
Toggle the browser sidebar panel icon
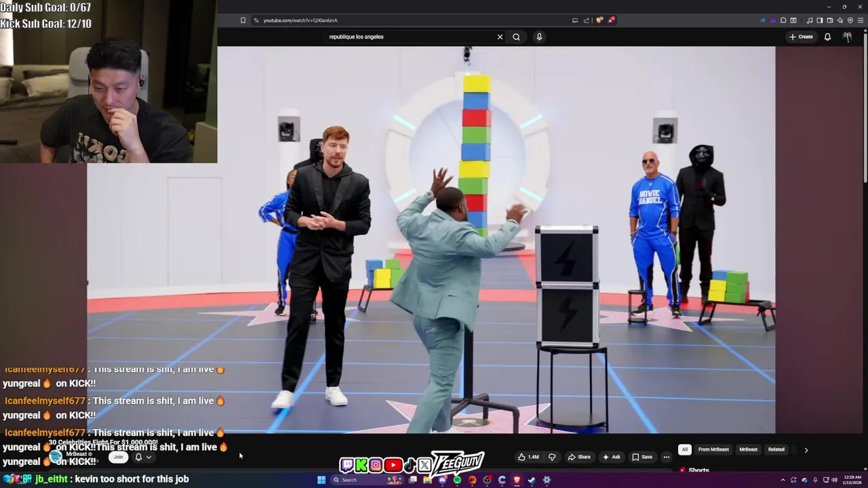tap(820, 20)
